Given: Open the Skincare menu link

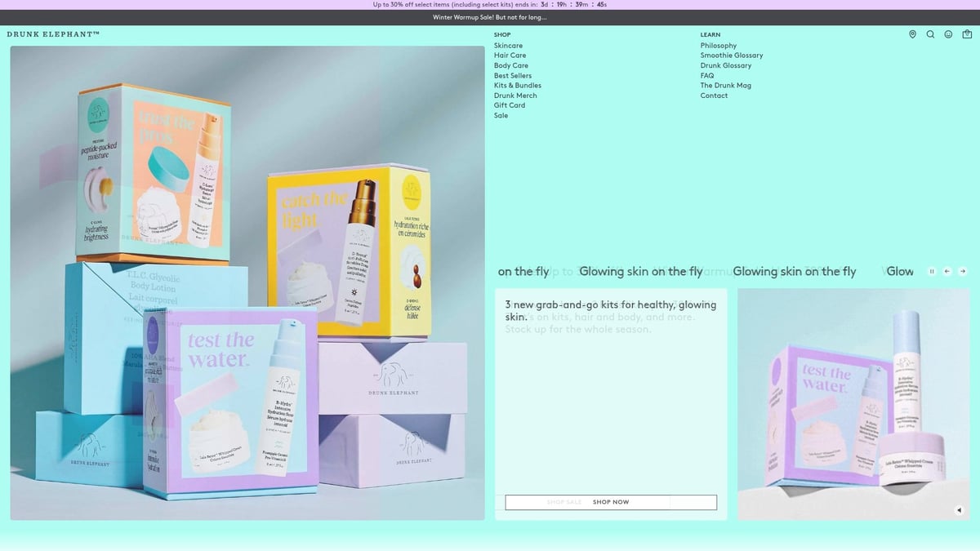Looking at the screenshot, I should (x=508, y=46).
